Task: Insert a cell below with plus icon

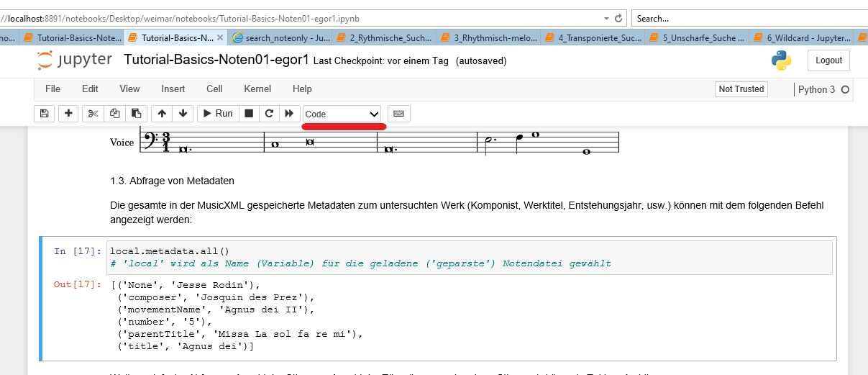Action: click(68, 114)
